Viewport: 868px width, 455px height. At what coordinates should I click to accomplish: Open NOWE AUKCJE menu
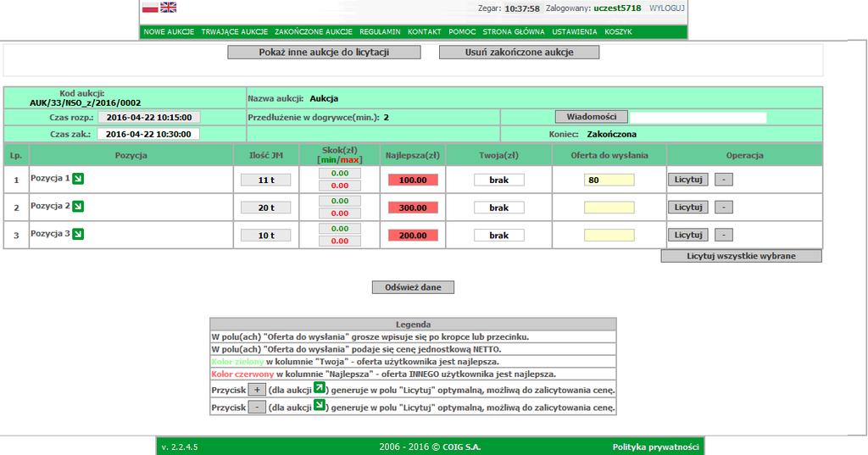coord(169,32)
